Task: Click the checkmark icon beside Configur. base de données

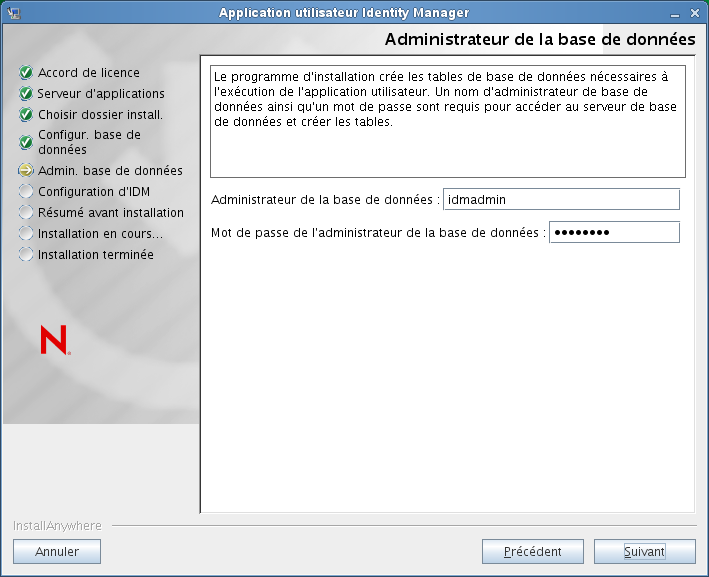Action: 26,142
